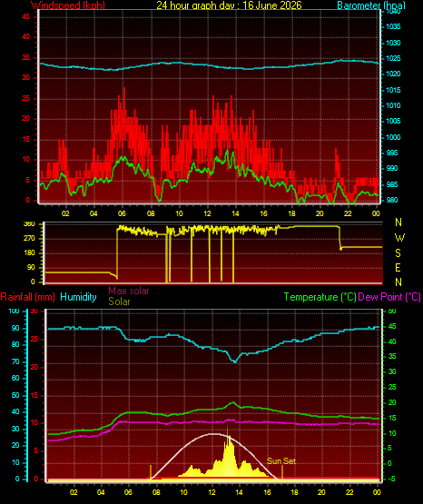Click the 'S' compass label
Image resolution: width=423 pixels, height=504 pixels.
tap(398, 253)
